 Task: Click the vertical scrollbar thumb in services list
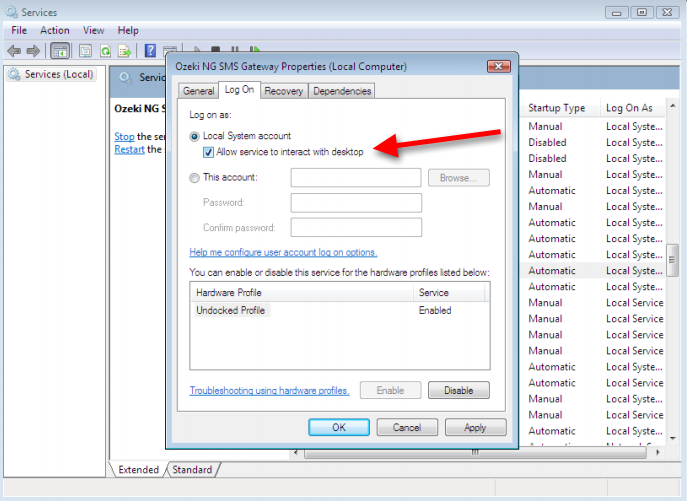coord(672,260)
